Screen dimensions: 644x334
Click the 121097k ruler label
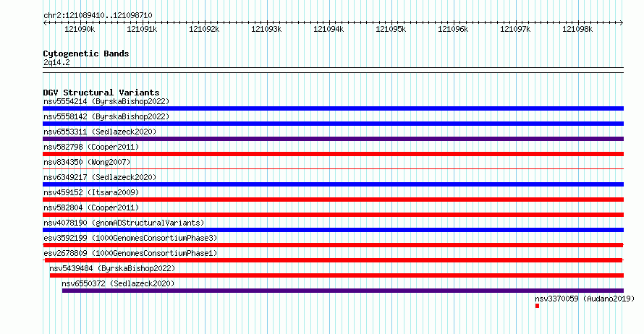(515, 29)
